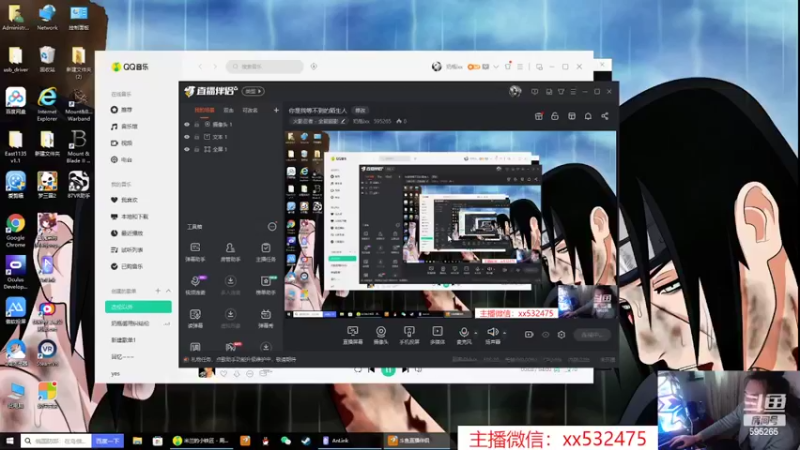
Task: Click the unlock padlock icon in header
Action: 555,116
